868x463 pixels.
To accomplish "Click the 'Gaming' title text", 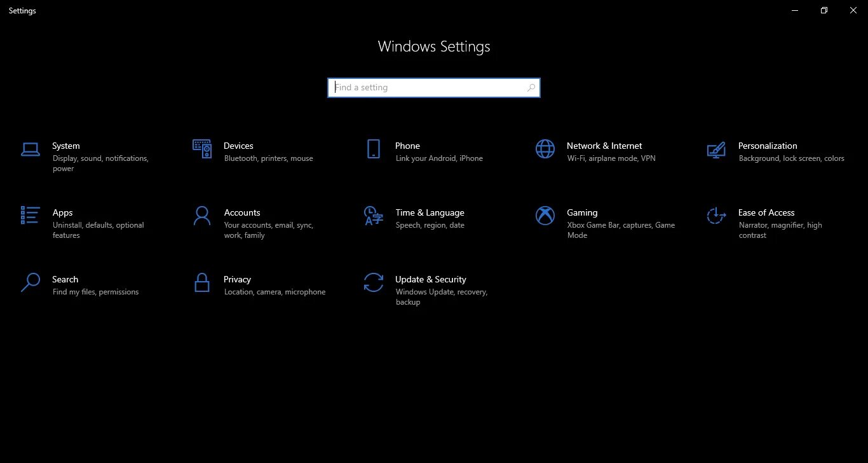I will coord(582,213).
